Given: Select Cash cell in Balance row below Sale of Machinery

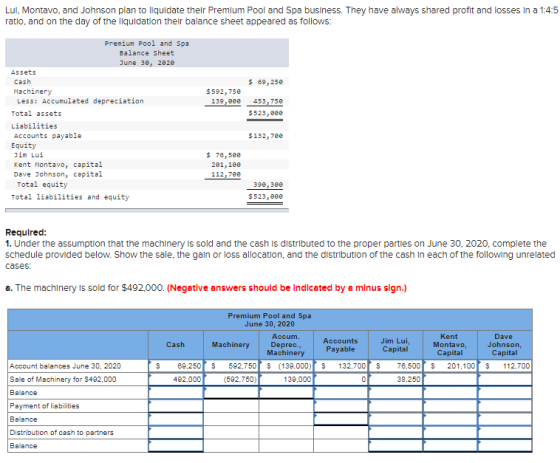Looking at the screenshot, I should pos(176,392).
